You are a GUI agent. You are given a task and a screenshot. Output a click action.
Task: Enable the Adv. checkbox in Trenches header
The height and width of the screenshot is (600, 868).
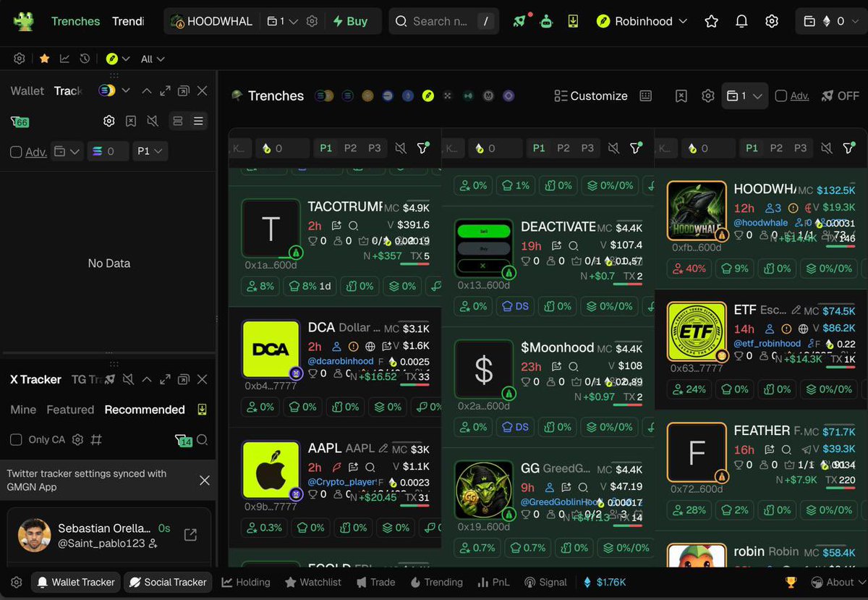(780, 96)
